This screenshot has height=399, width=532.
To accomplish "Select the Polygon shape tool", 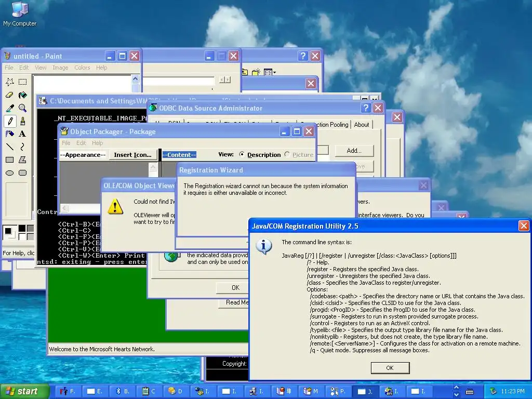I will (23, 160).
